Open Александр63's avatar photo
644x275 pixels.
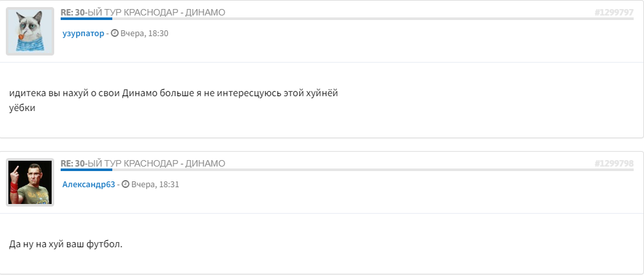click(x=30, y=182)
